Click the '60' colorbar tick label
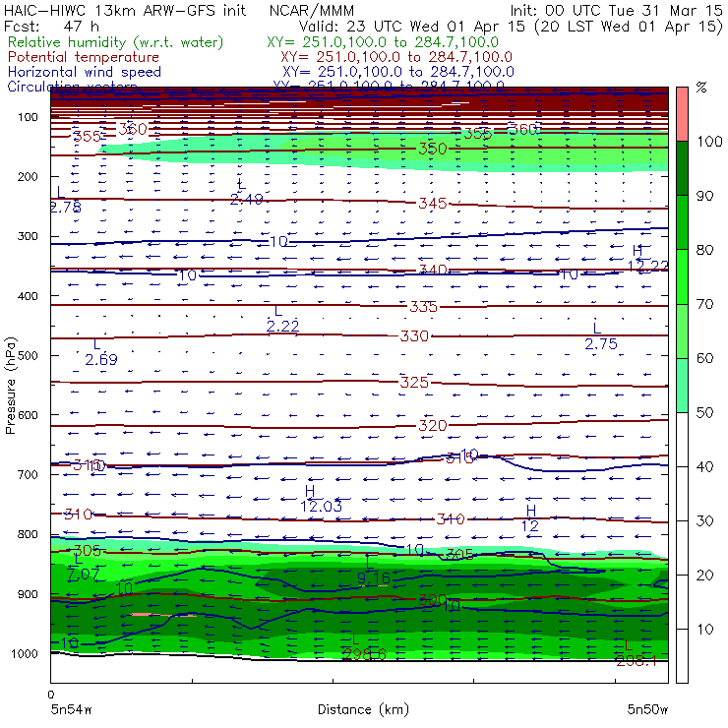Viewport: 728px width, 728px height. pyautogui.click(x=705, y=358)
